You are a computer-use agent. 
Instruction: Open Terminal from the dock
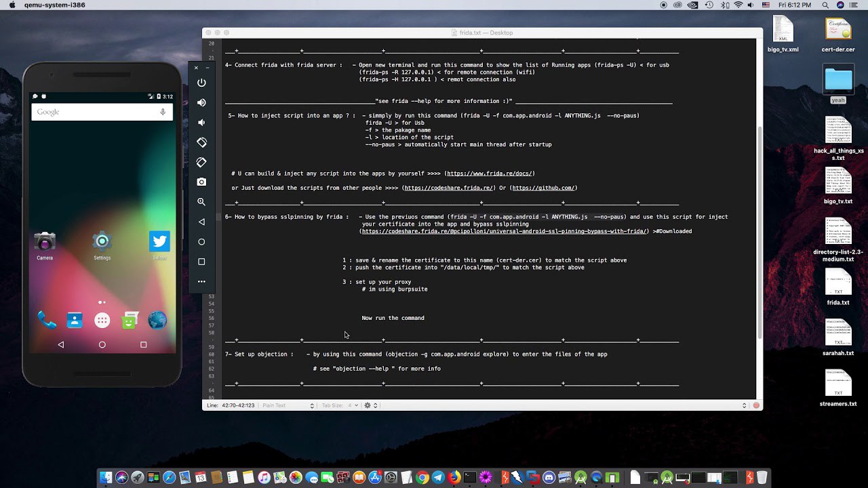pyautogui.click(x=469, y=478)
